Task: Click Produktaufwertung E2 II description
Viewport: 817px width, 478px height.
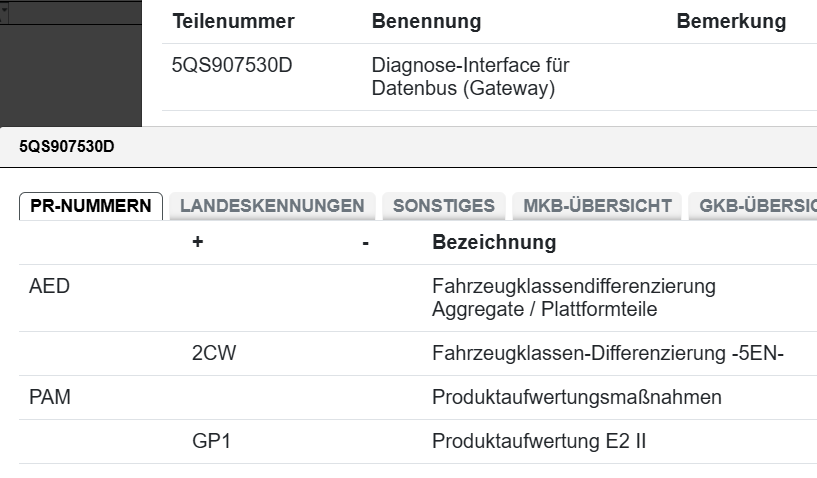Action: pos(538,441)
